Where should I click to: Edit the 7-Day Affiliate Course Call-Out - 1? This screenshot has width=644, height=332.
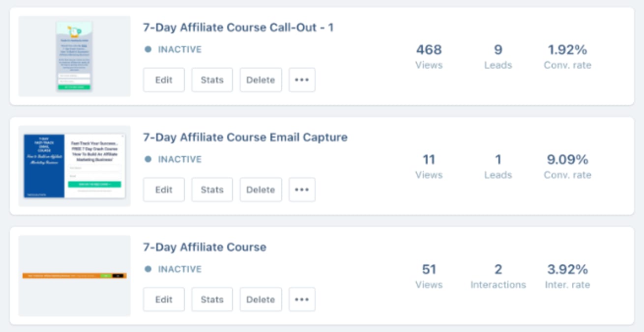(164, 80)
